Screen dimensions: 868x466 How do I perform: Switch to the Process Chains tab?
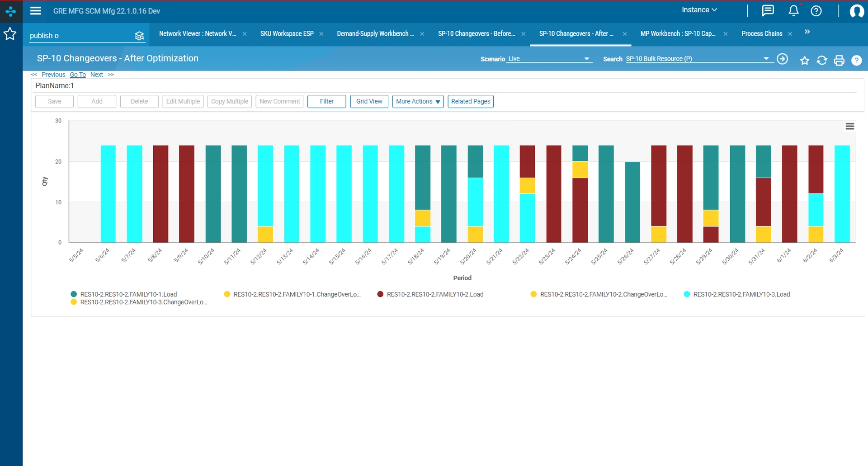pyautogui.click(x=762, y=34)
